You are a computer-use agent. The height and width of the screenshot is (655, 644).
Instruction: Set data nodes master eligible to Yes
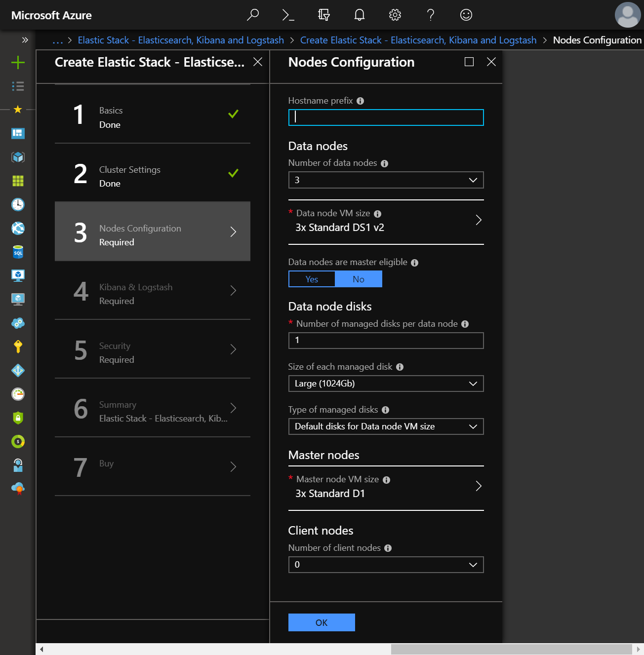click(312, 279)
